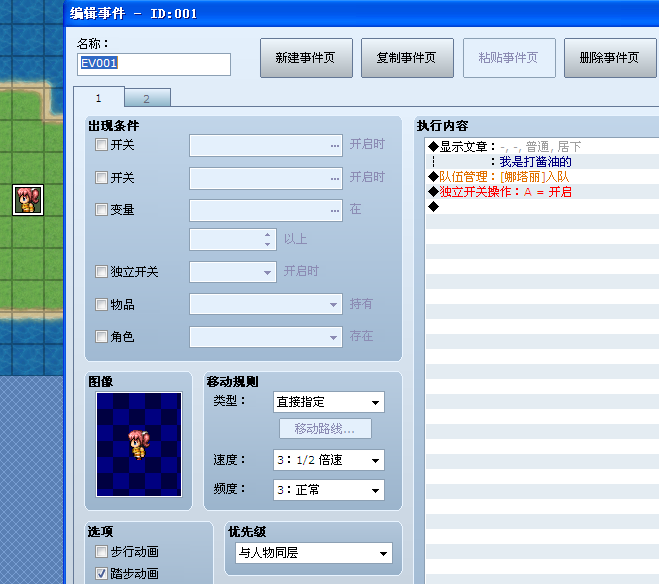Click the 粘贴事件页 button

tap(509, 58)
